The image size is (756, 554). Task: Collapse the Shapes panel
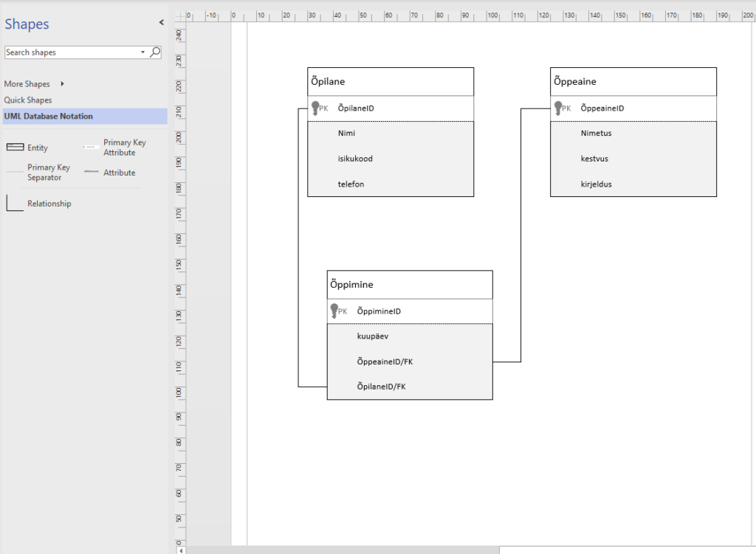click(161, 23)
